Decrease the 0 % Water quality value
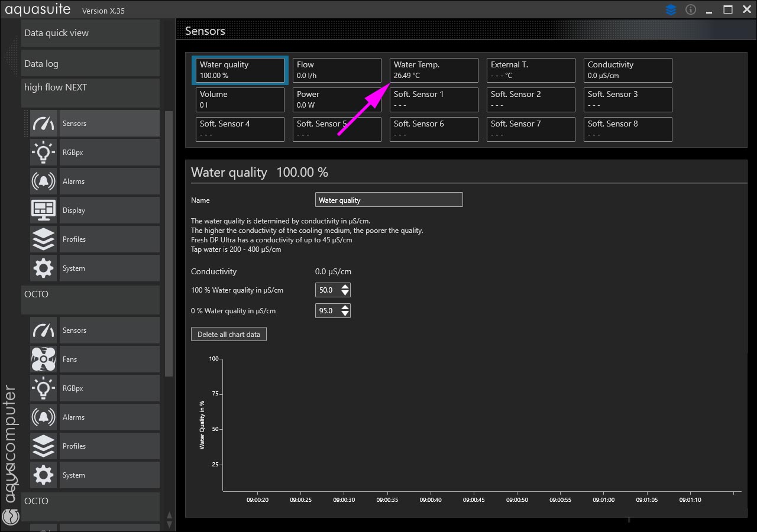The image size is (757, 532). tap(345, 314)
